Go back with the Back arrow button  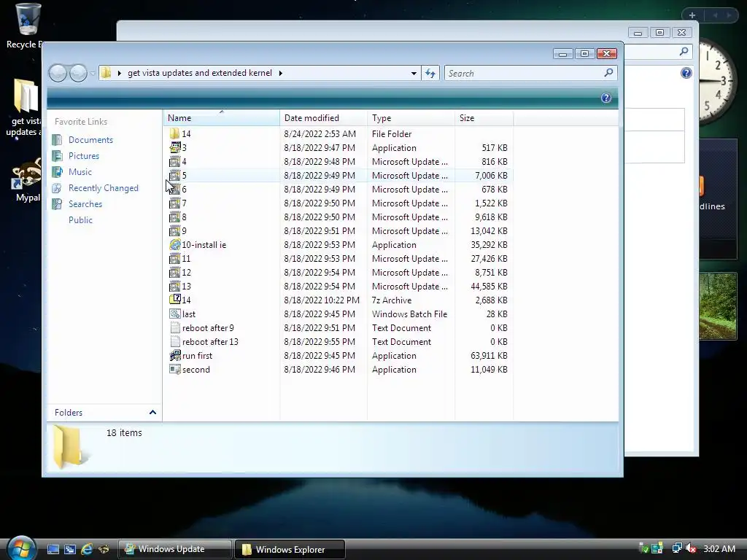click(58, 73)
